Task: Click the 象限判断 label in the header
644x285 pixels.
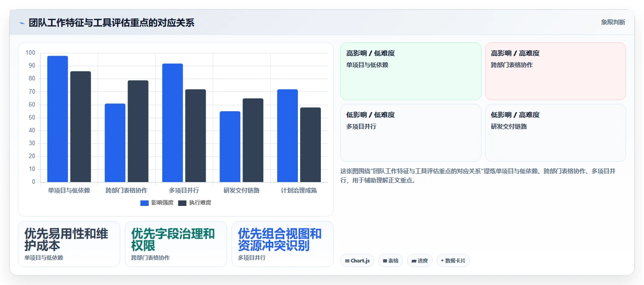Action: pos(613,22)
